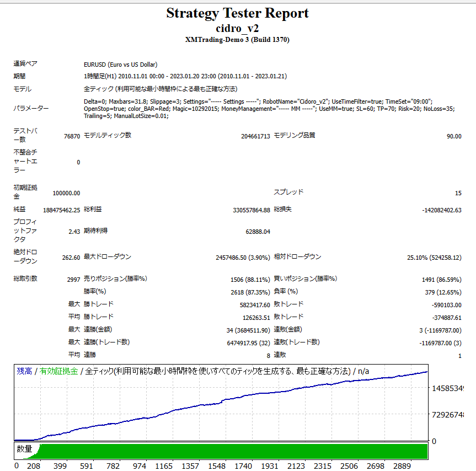The height and width of the screenshot is (471, 476).
Task: Click the 期間 label
Action: [x=19, y=76]
